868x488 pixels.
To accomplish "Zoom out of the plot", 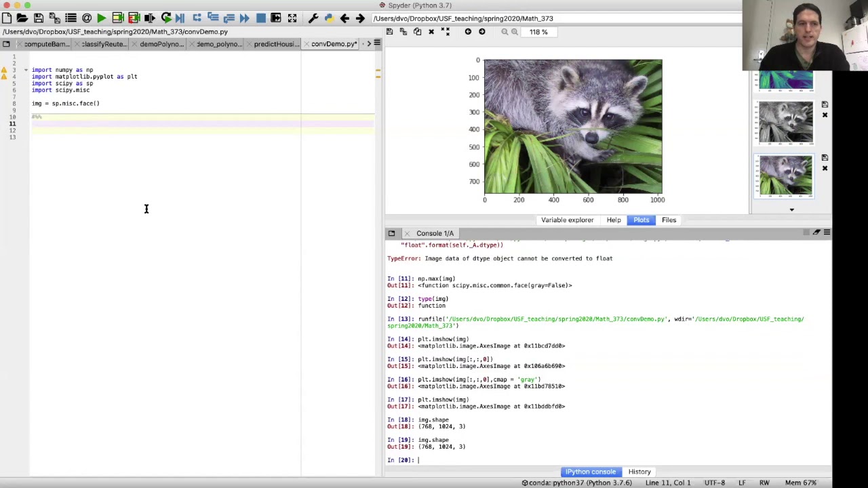I will (505, 32).
